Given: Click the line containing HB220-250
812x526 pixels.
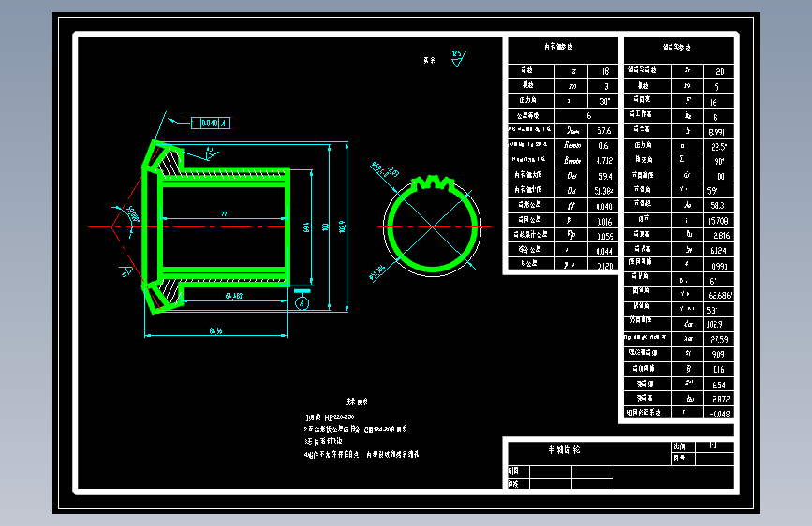Looking at the screenshot, I should (330, 417).
